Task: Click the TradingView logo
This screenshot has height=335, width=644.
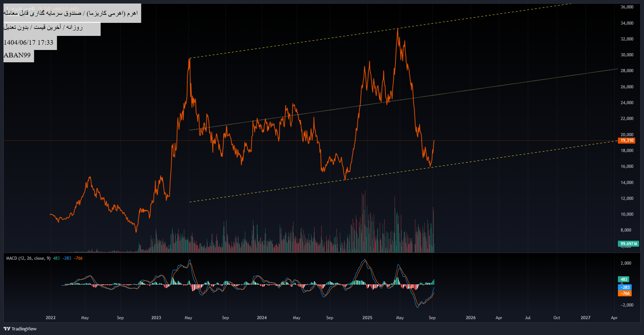Action: click(20, 329)
